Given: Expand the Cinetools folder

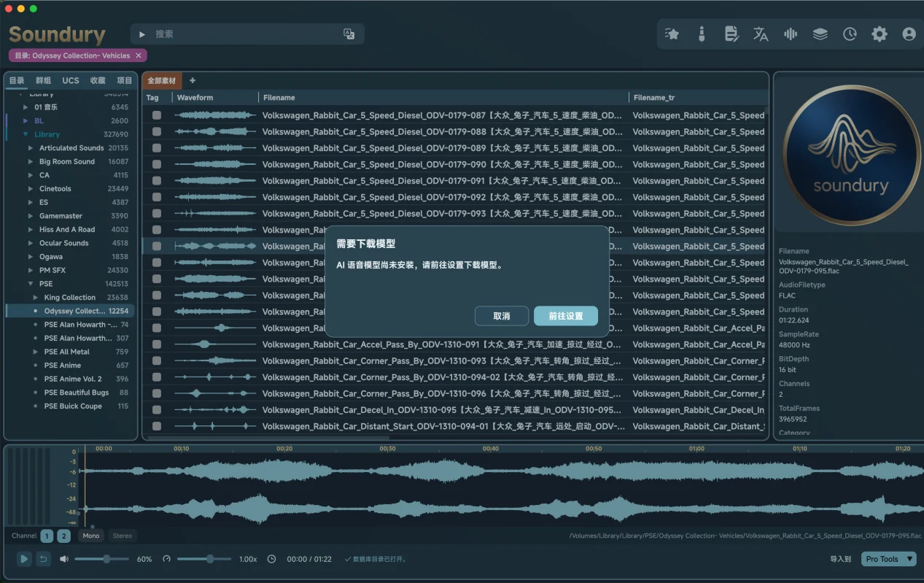Looking at the screenshot, I should click(31, 189).
